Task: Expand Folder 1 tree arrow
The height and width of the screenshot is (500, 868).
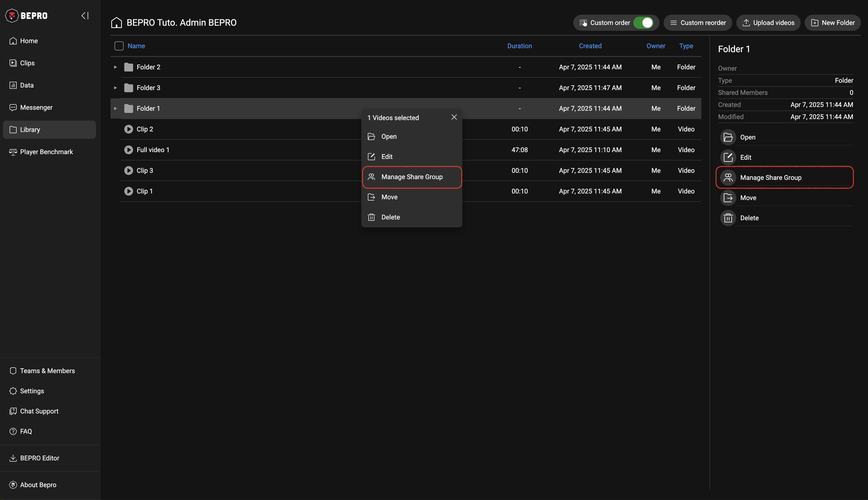Action: pyautogui.click(x=115, y=108)
